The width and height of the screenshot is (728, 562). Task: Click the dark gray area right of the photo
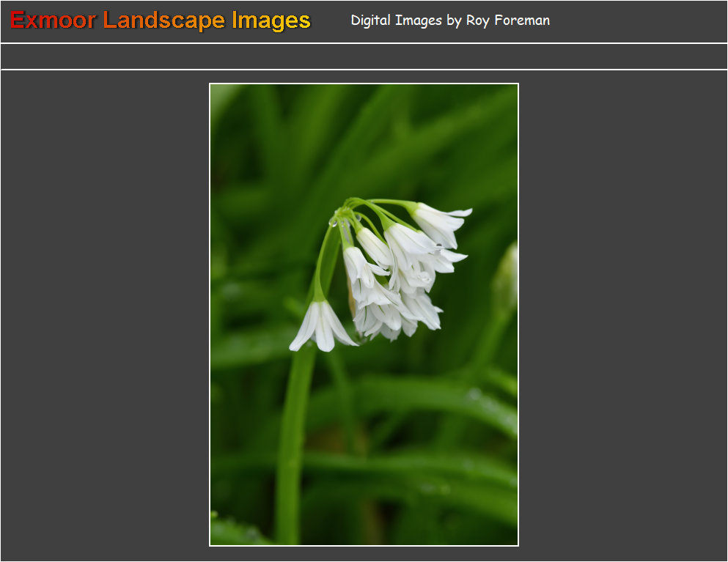click(x=623, y=315)
